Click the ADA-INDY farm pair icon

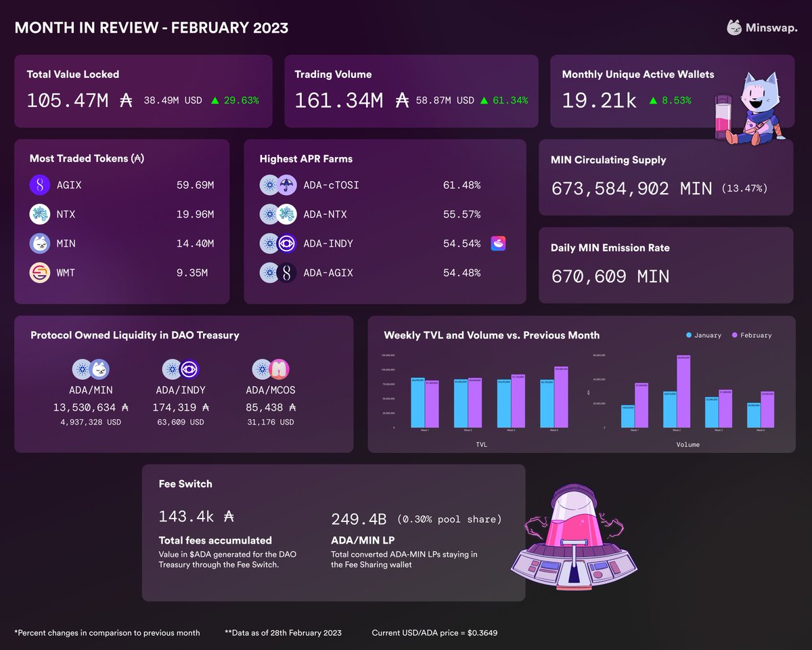tap(278, 243)
